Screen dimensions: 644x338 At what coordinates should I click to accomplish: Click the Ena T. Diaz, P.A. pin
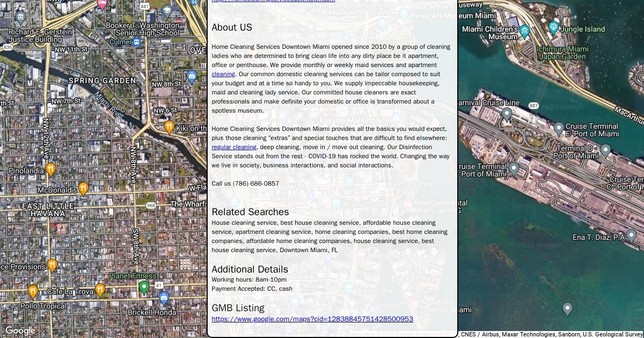pos(631,236)
